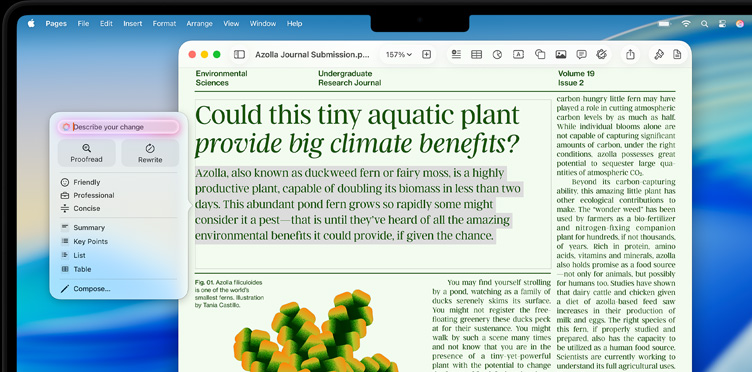Click the Share icon in the toolbar

[631, 55]
